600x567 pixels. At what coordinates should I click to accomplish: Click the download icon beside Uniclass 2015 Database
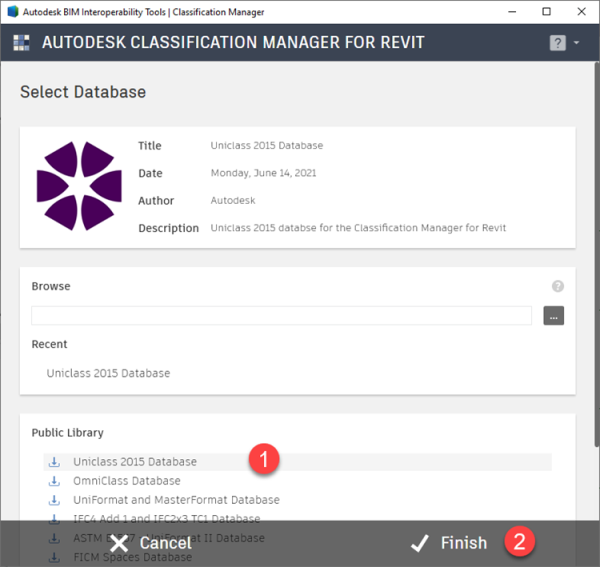[x=54, y=462]
